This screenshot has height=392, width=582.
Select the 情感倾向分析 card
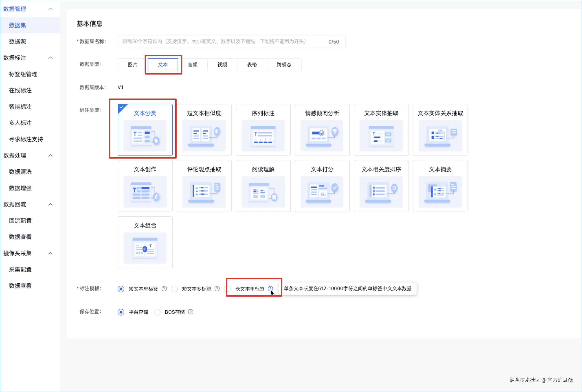coord(322,130)
